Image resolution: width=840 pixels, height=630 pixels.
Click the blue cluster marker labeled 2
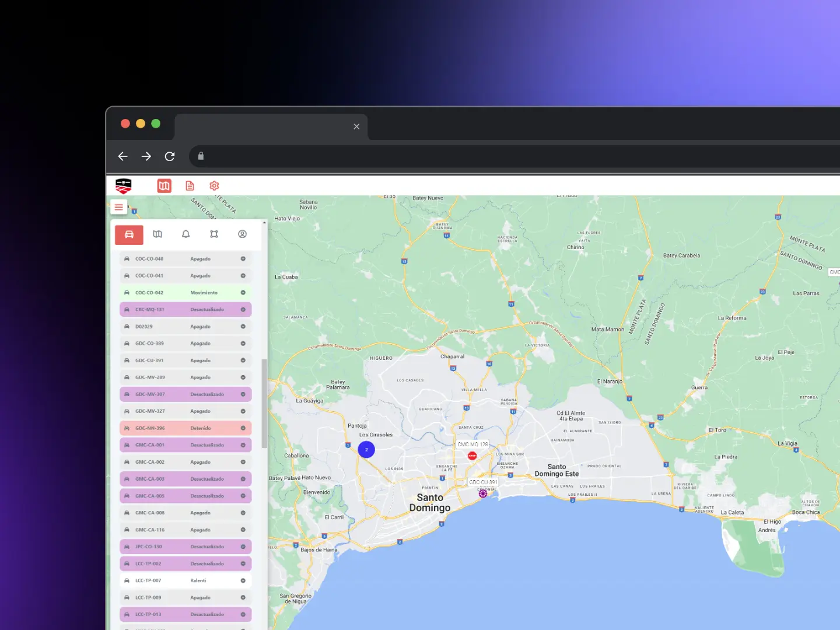pyautogui.click(x=366, y=450)
